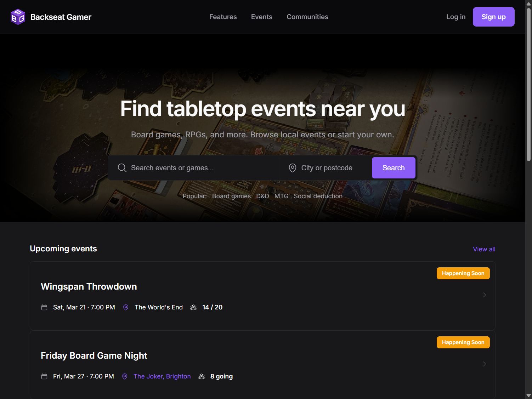Click the Search events or games input field
The width and height of the screenshot is (532, 399).
(195, 167)
